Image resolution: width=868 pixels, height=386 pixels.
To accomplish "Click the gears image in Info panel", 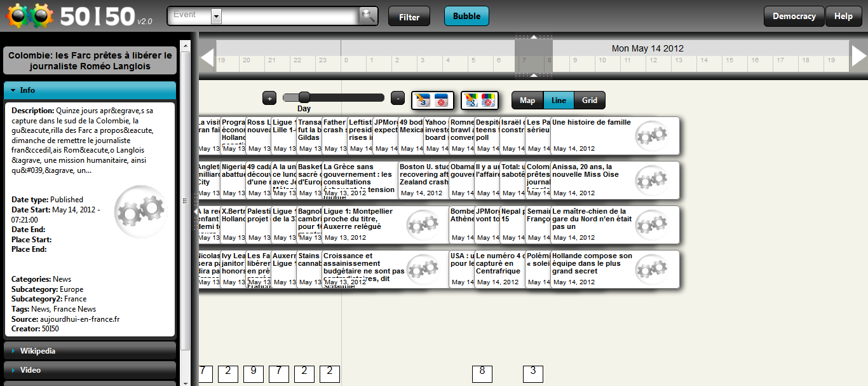I will tap(142, 211).
